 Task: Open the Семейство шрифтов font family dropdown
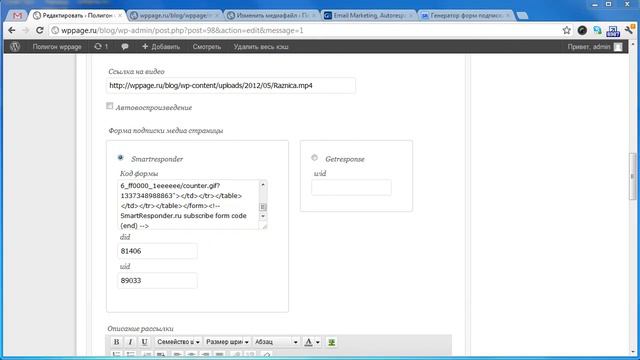click(178, 342)
